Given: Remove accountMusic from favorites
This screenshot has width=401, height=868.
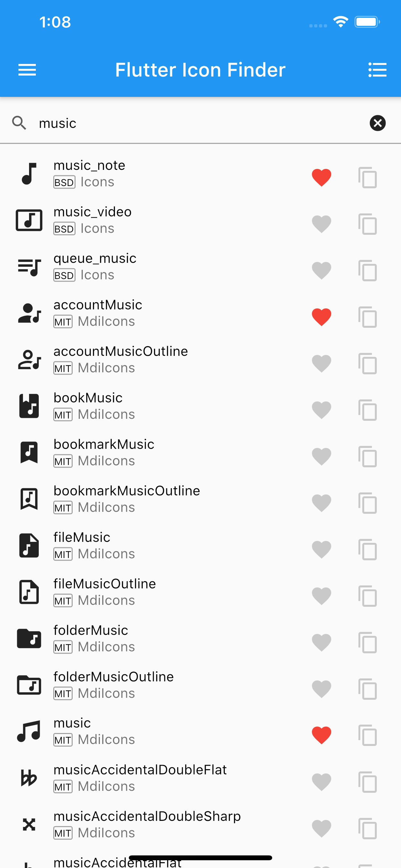Looking at the screenshot, I should (322, 317).
